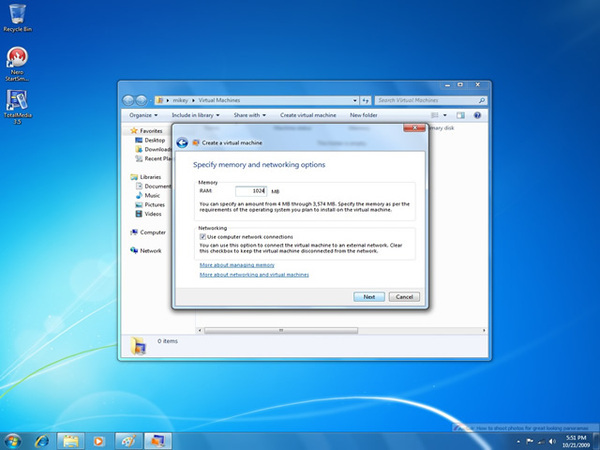The height and width of the screenshot is (450, 600).
Task: Refresh the Virtual Machines folder view
Action: pyautogui.click(x=366, y=100)
